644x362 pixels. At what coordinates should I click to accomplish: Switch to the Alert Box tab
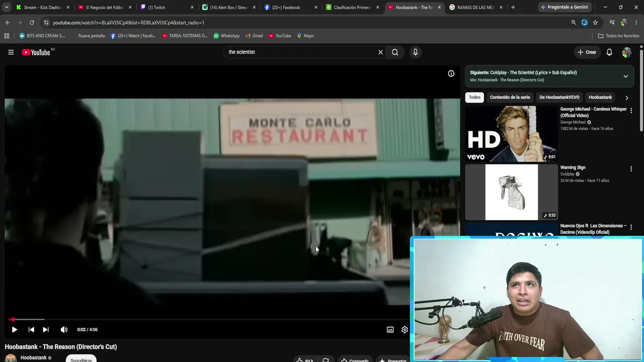click(x=228, y=8)
